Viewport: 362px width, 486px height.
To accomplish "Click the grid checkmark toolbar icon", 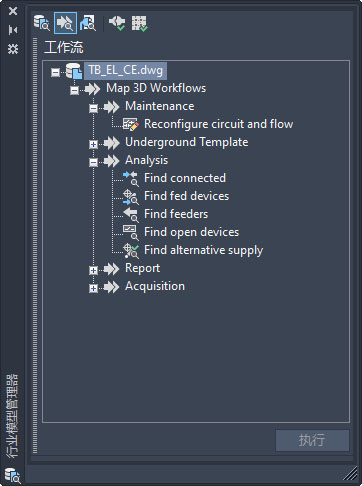I will click(x=139, y=23).
